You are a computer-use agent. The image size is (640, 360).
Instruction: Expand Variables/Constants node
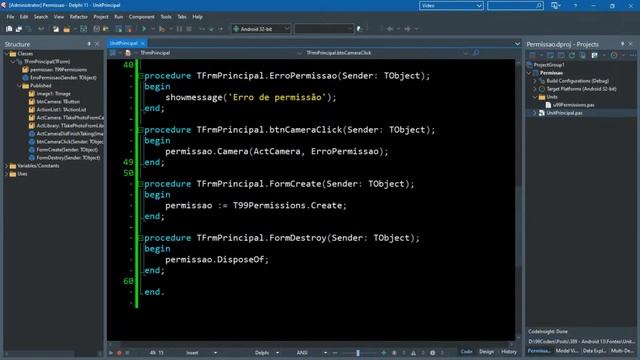6,166
